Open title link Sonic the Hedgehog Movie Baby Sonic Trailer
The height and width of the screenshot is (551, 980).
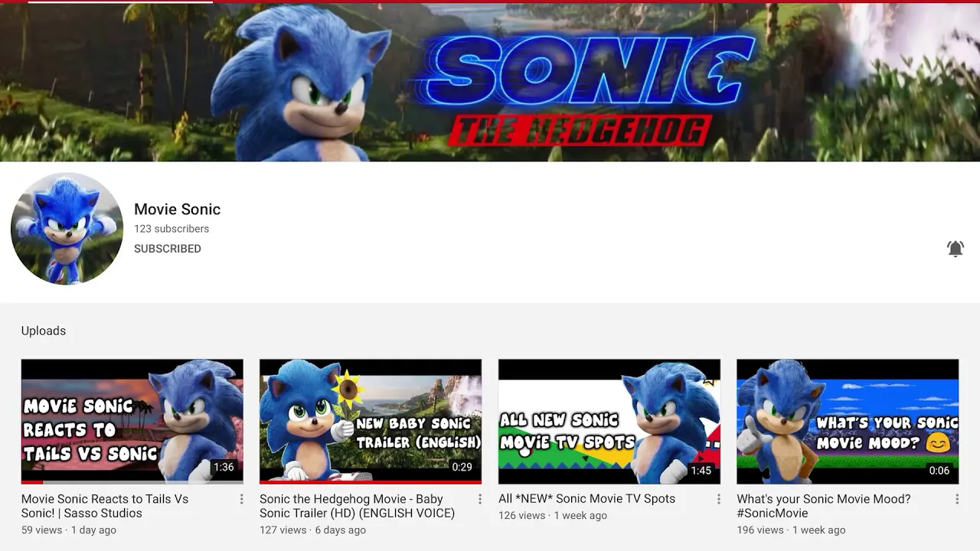pyautogui.click(x=358, y=506)
